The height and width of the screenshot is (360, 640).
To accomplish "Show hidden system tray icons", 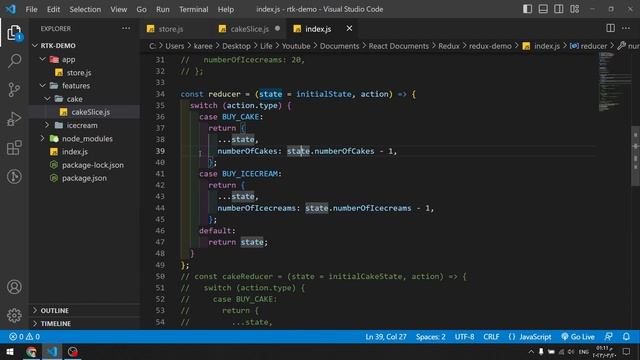I will [x=531, y=351].
